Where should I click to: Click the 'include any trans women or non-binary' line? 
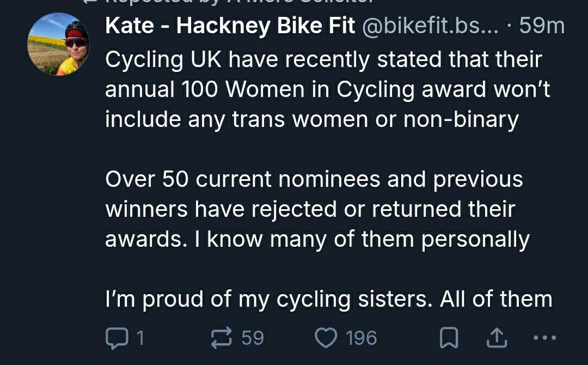click(311, 120)
